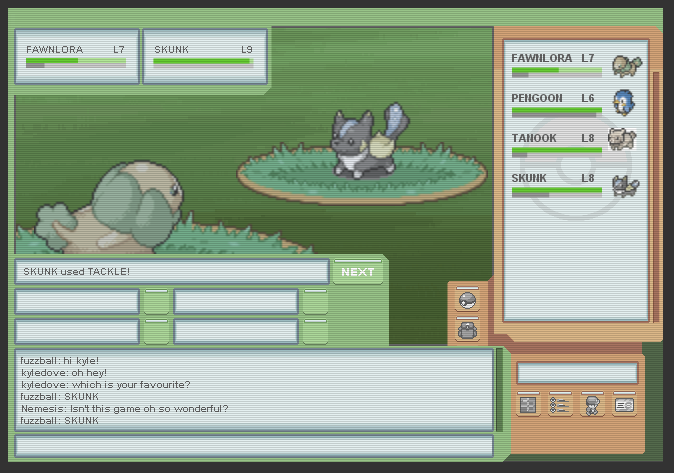Click FAWNLORA L7 battle status box

[77, 56]
